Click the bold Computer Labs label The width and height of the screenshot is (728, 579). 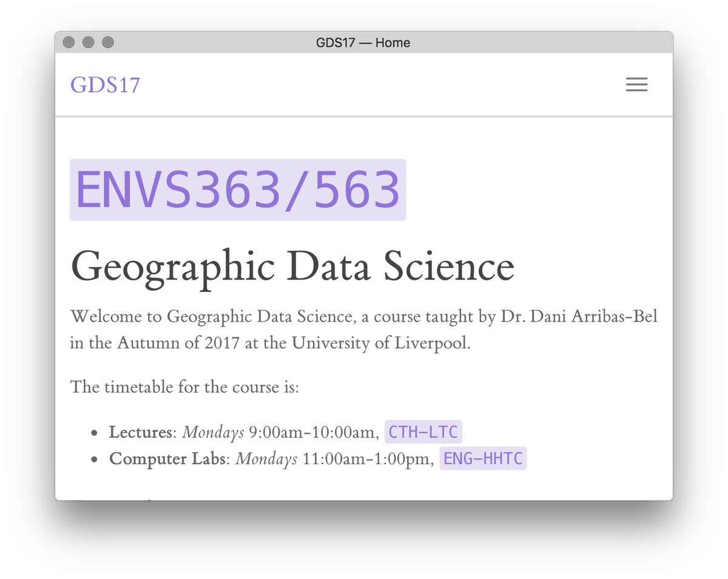167,458
